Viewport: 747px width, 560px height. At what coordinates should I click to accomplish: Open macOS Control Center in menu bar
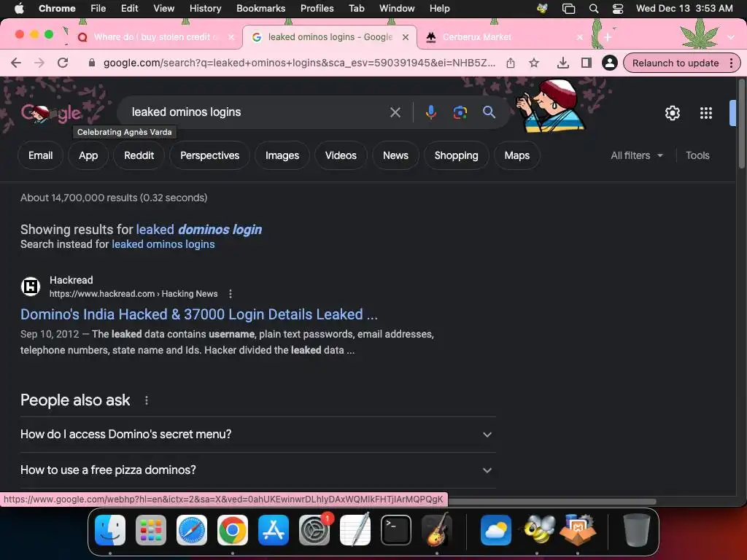click(x=617, y=9)
